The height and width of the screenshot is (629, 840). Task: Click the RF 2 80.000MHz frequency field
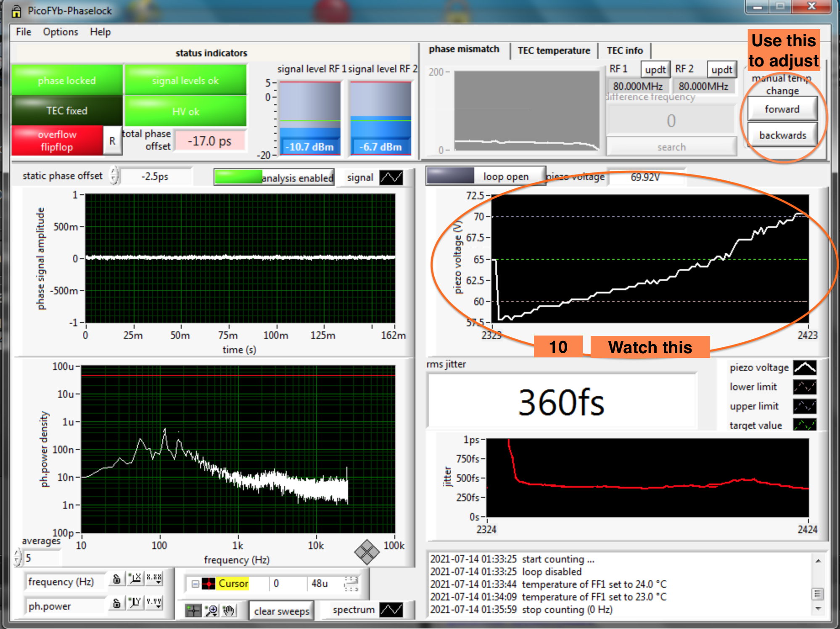[703, 86]
